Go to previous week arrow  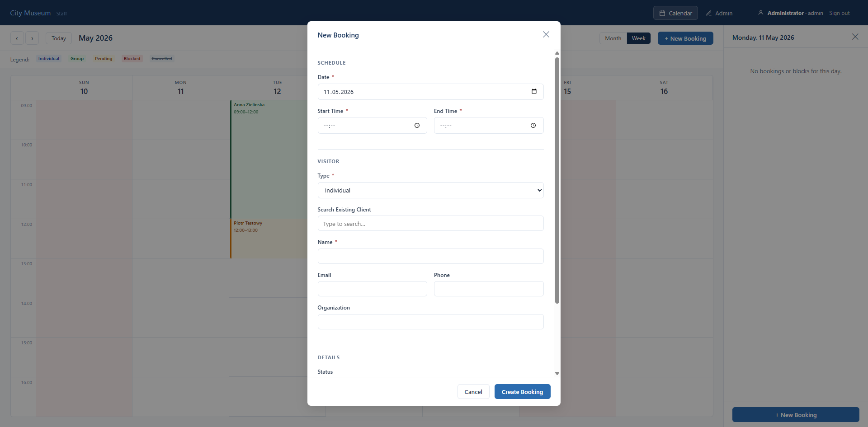click(17, 38)
